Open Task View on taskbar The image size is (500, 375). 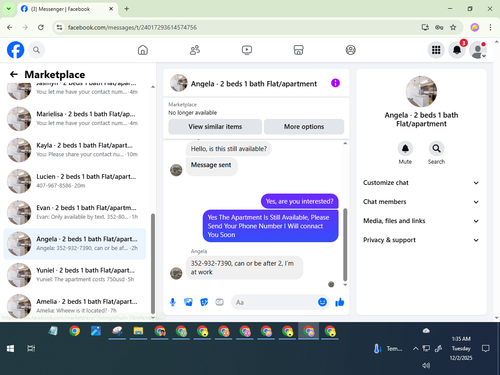click(31, 349)
